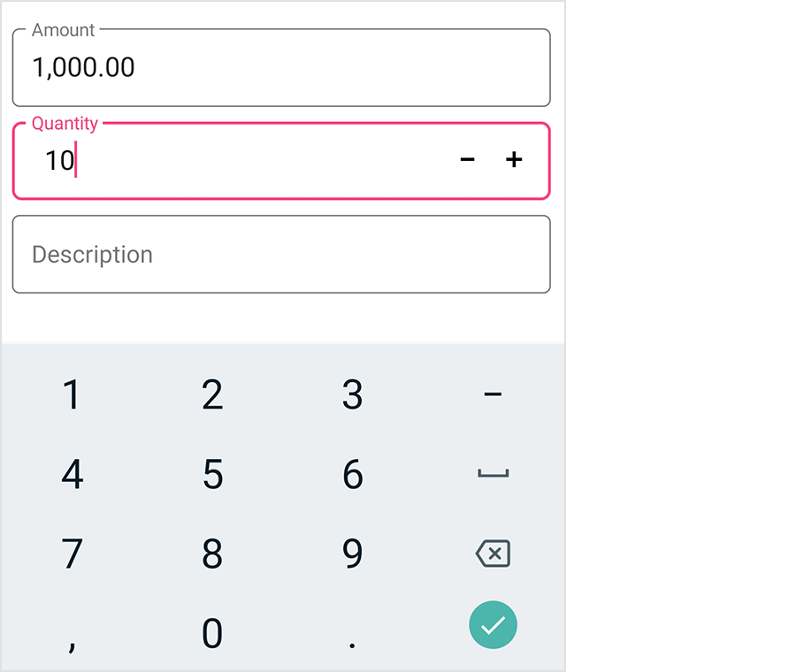This screenshot has width=796, height=672.
Task: Click into the Description field
Action: 281,255
